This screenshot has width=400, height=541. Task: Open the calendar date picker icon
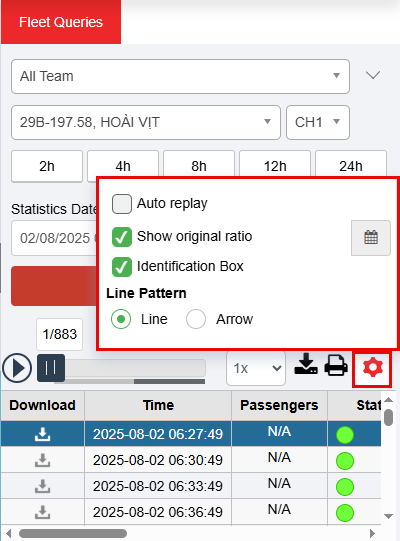coord(371,238)
